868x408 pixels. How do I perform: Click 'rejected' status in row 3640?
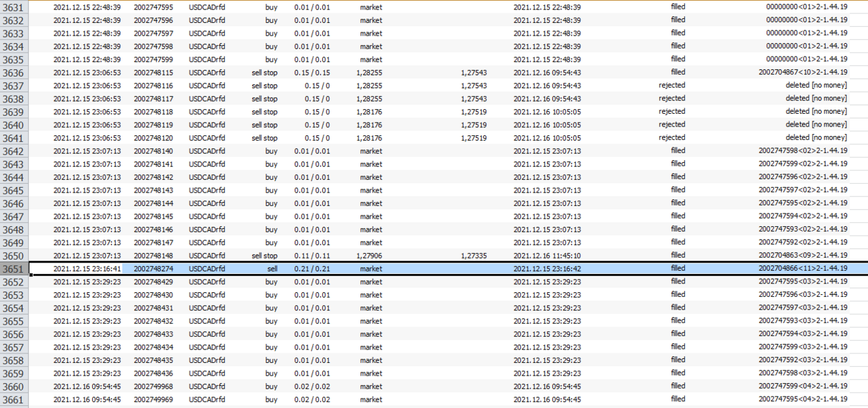672,125
